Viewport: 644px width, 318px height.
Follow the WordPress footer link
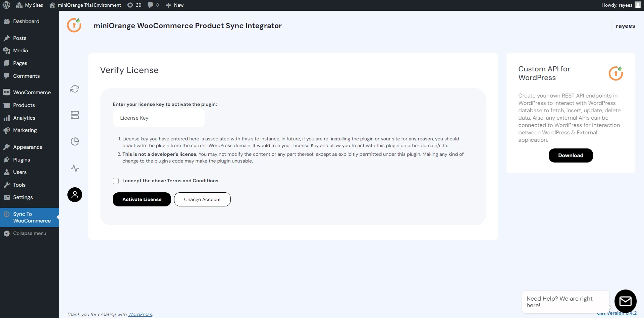tap(140, 314)
